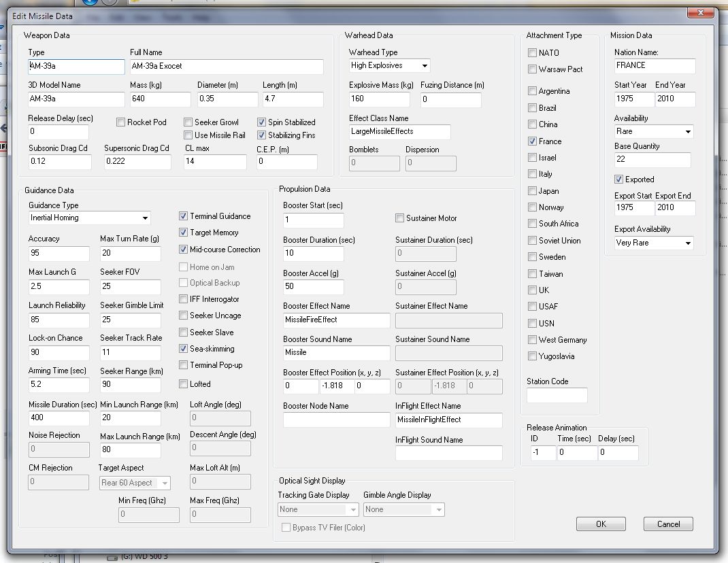
Task: Click the Mass (kg) field
Action: tap(160, 99)
